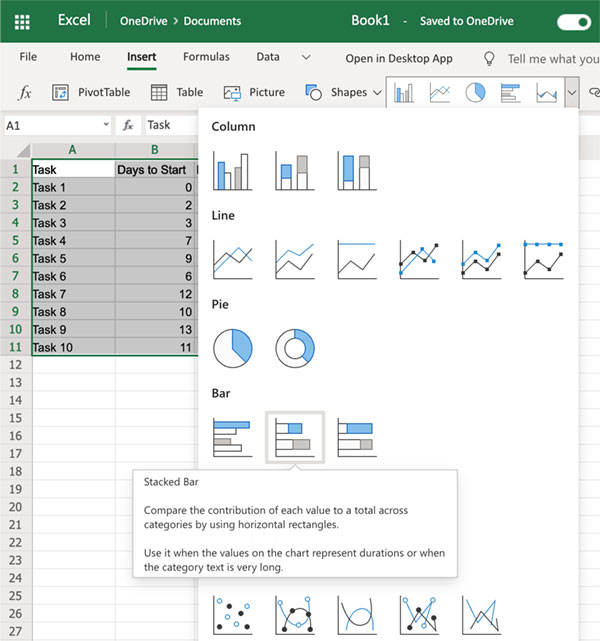Viewport: 600px width, 641px height.
Task: Click cell containing Task 5
Action: pyautogui.click(x=73, y=258)
